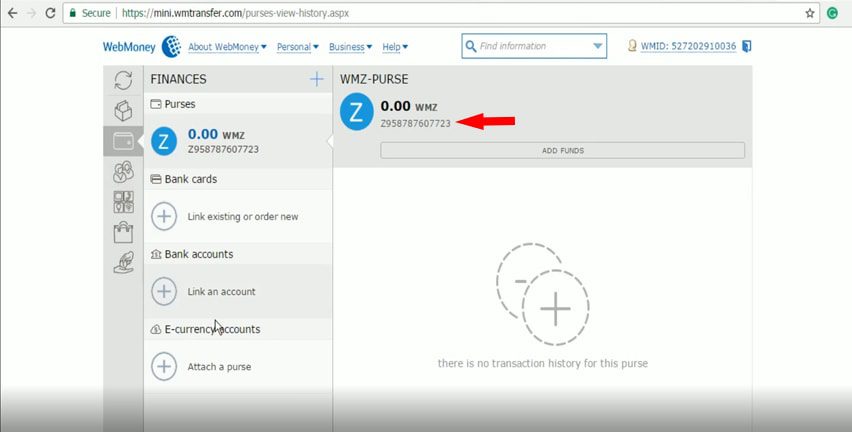The height and width of the screenshot is (432, 852).
Task: Click the WebMoney globe logo
Action: click(x=171, y=47)
